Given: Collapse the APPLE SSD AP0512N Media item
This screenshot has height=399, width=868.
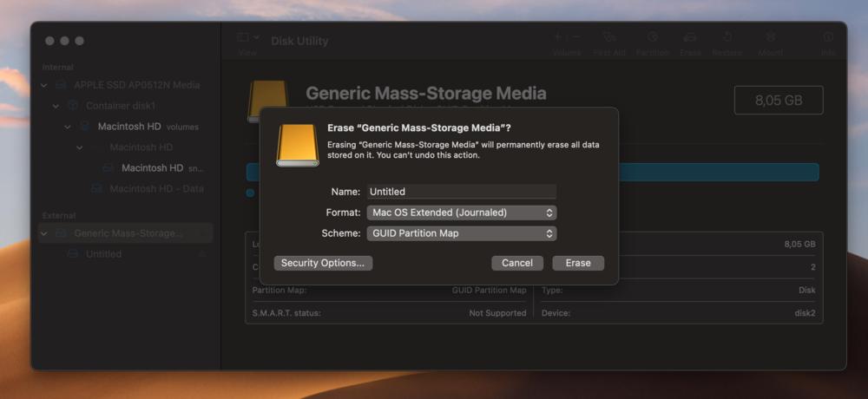Looking at the screenshot, I should pyautogui.click(x=44, y=85).
